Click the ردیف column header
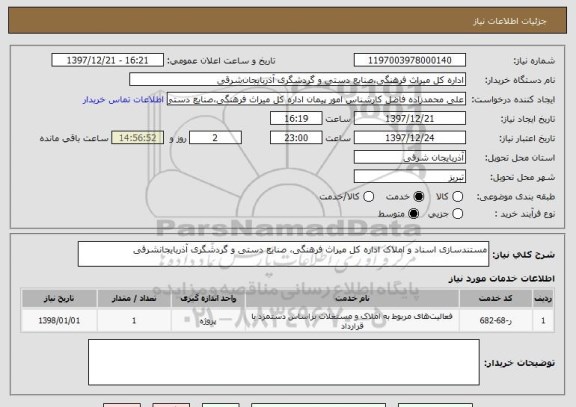The image size is (576, 407). click(543, 298)
